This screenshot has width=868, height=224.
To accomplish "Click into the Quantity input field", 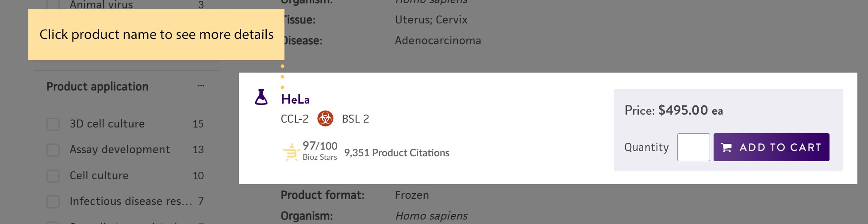I will 693,147.
